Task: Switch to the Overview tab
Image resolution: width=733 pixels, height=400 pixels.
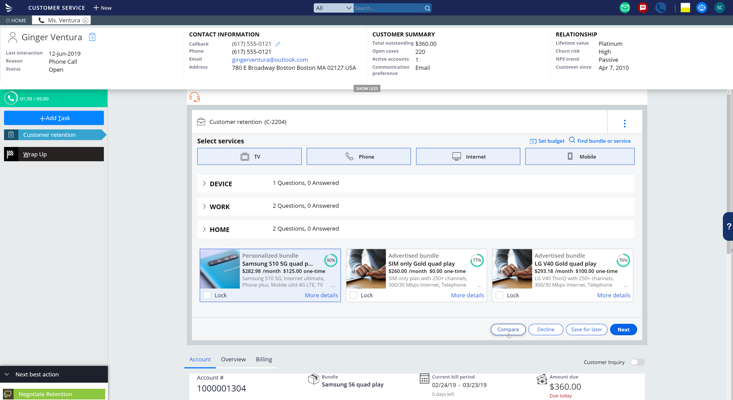Action: (x=233, y=359)
